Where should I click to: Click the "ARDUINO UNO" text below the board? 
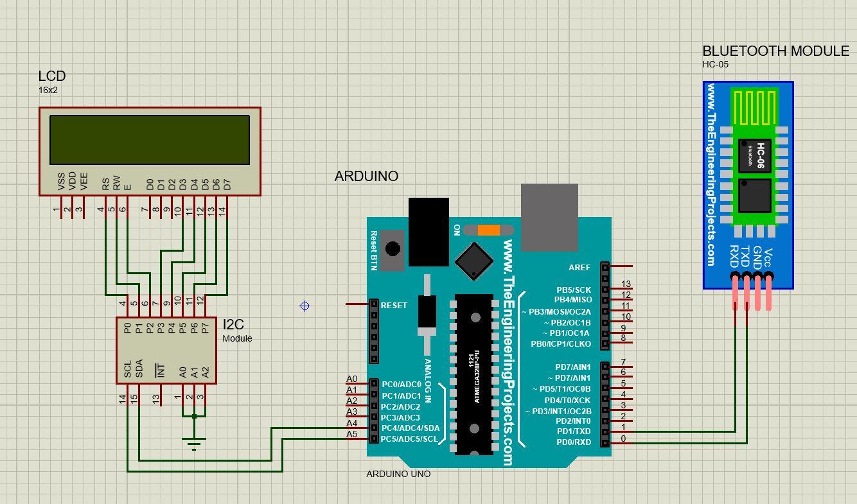[x=398, y=474]
